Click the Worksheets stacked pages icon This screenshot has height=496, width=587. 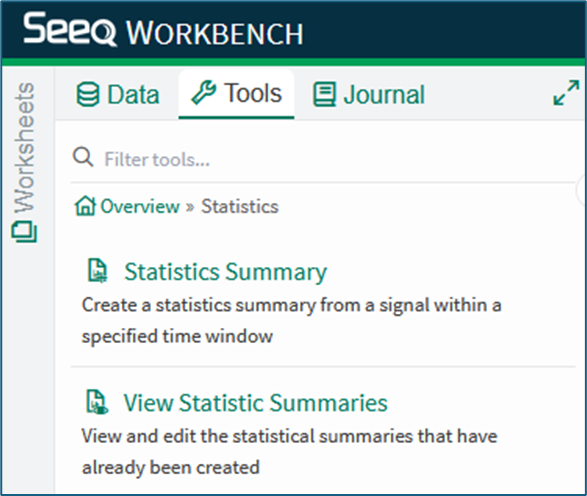pos(24,232)
